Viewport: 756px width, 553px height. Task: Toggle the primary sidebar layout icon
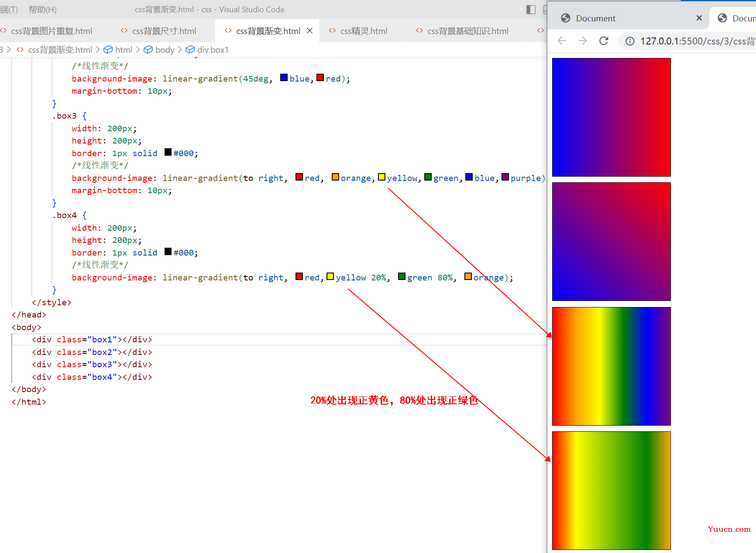(531, 10)
